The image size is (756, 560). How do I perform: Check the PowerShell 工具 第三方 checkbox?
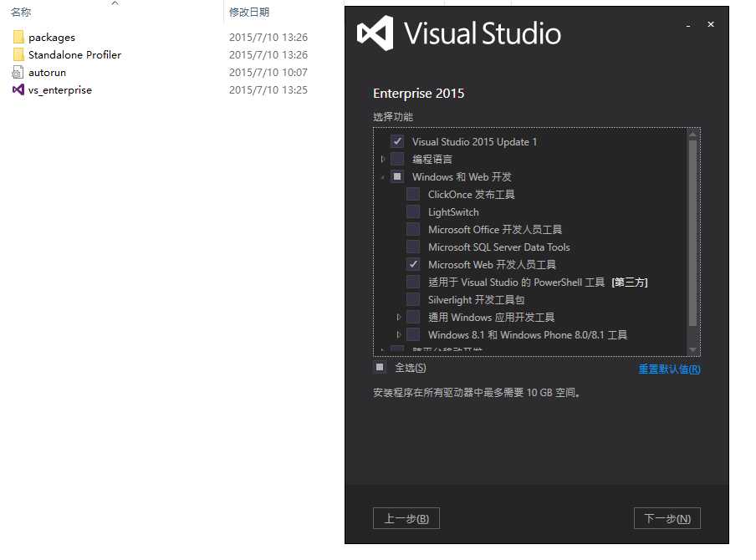coord(413,282)
